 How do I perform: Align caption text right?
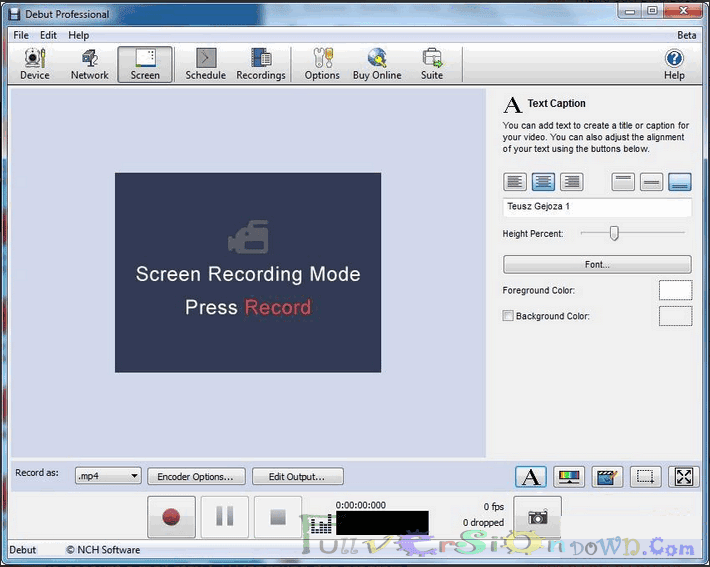[x=572, y=182]
